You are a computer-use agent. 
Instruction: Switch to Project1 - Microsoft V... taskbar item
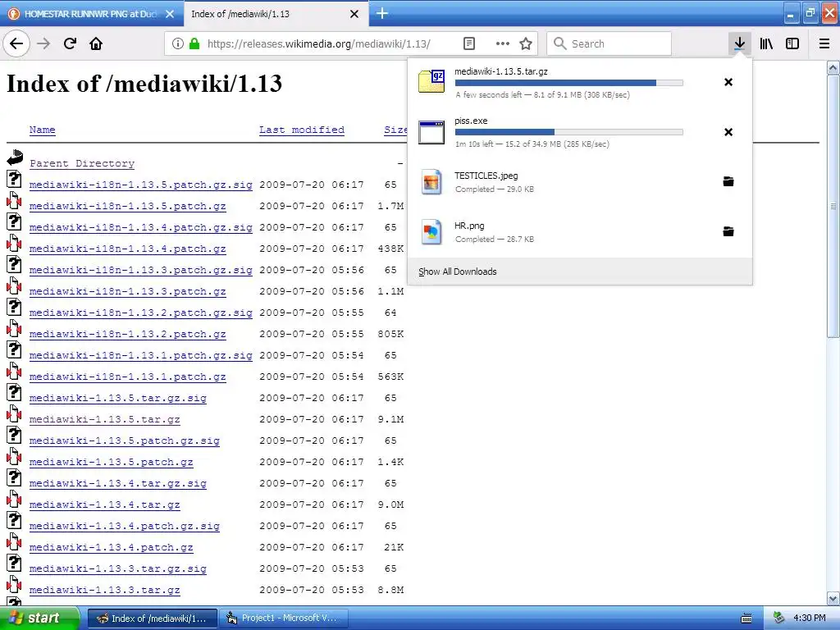(x=284, y=619)
